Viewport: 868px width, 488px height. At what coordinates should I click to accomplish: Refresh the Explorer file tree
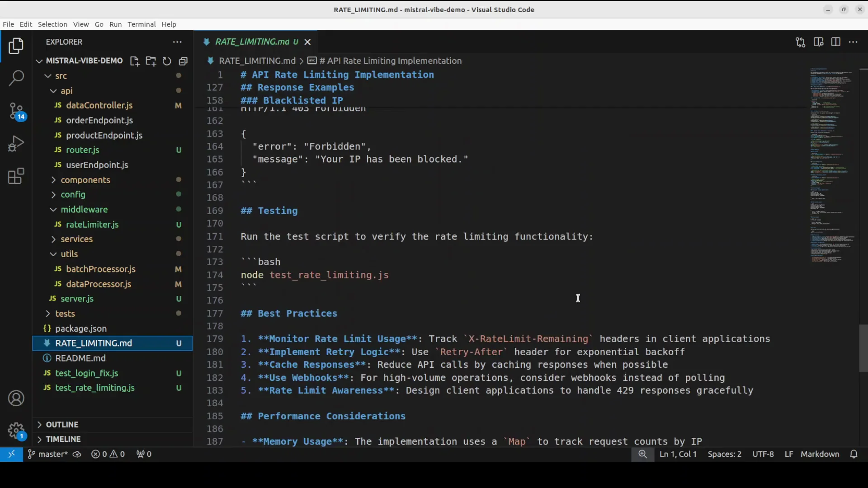click(x=167, y=61)
